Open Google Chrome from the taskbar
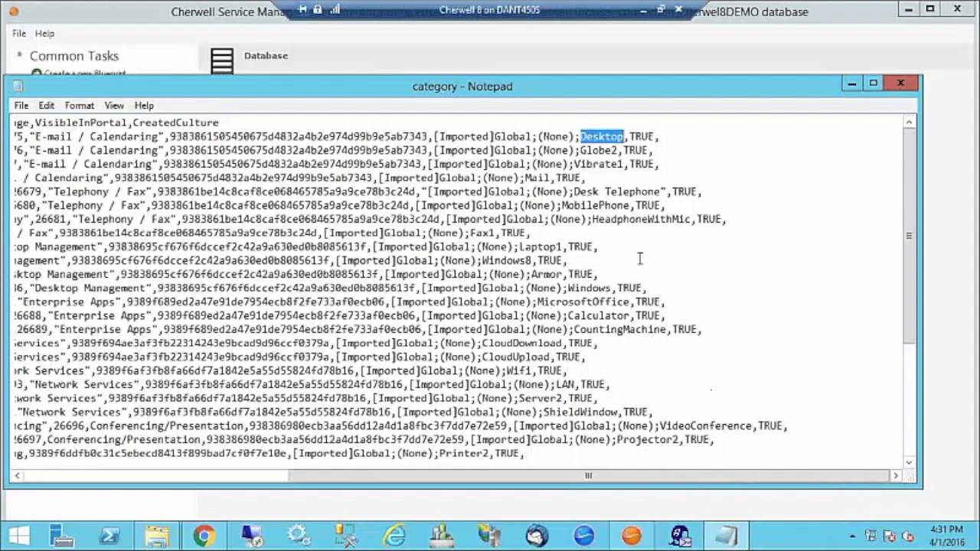Screen dimensions: 980x551 click(x=204, y=536)
